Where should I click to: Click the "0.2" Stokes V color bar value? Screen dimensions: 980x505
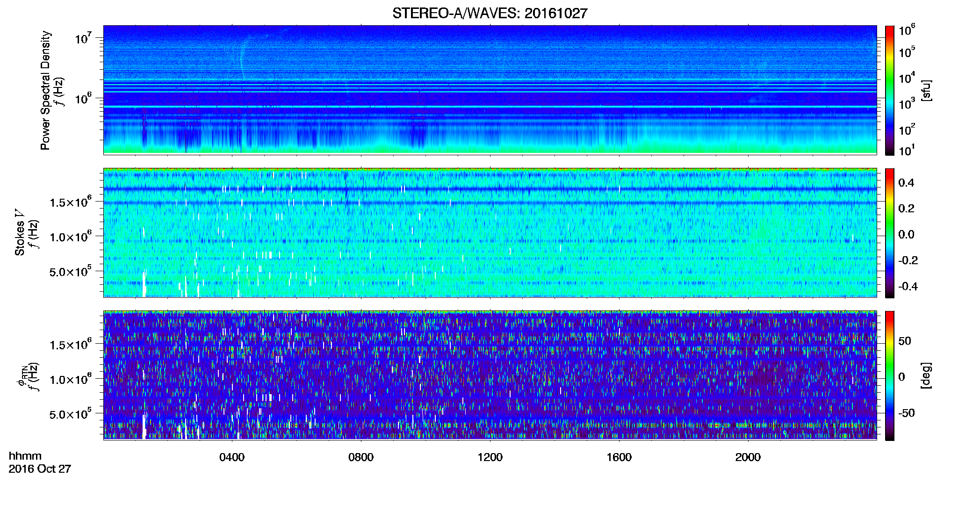pos(906,209)
